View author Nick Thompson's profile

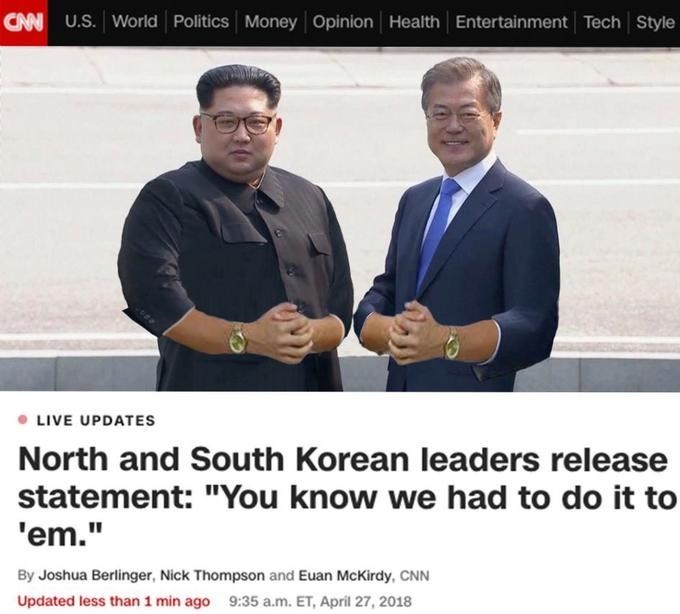[x=212, y=575]
